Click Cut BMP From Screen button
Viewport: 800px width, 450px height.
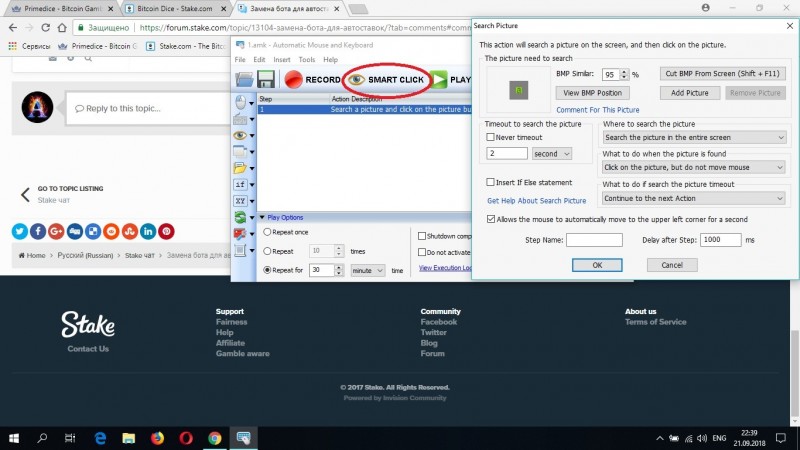tap(722, 73)
